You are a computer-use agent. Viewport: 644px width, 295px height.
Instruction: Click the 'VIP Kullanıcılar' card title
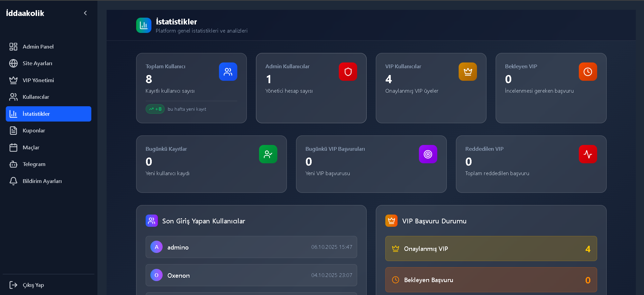point(403,67)
